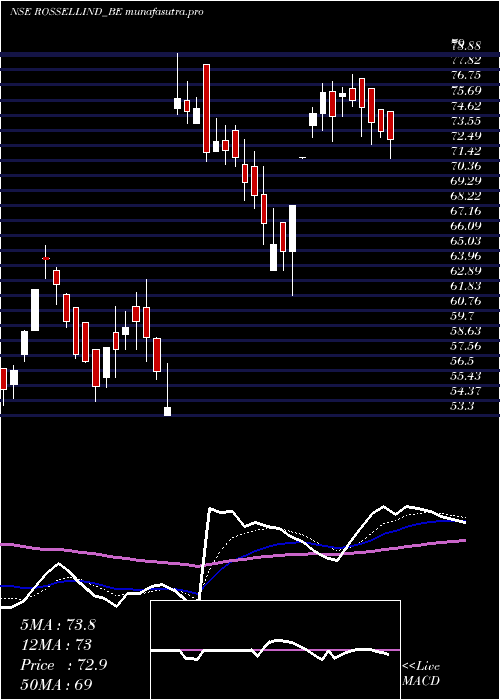Click the 53.3 price level label
Image resolution: width=500 pixels, height=700 pixels.
coord(463,406)
